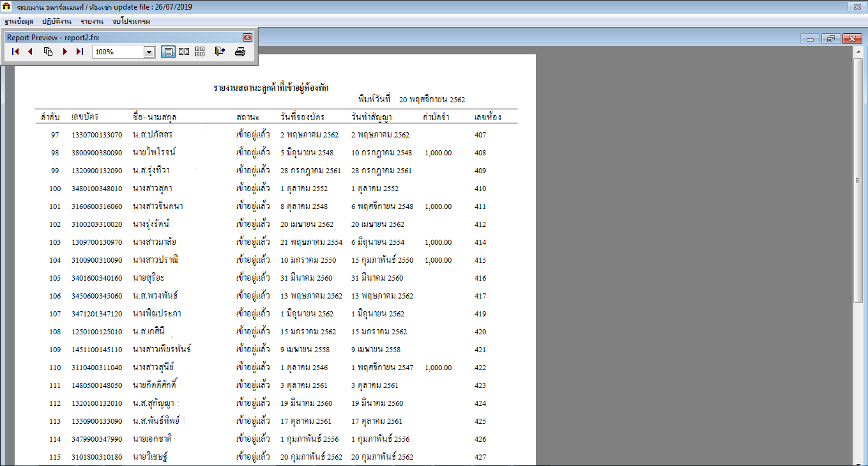Open the Go to Page dialog icon

(48, 52)
